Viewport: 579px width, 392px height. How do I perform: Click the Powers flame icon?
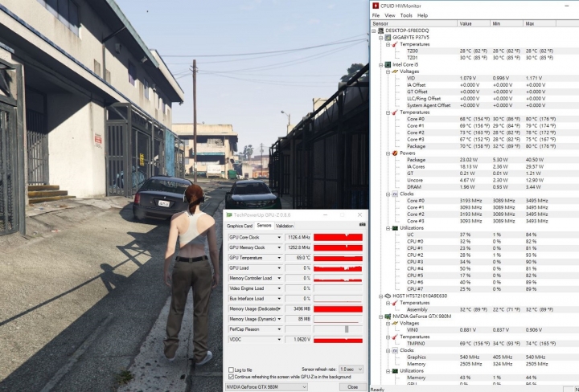(395, 153)
